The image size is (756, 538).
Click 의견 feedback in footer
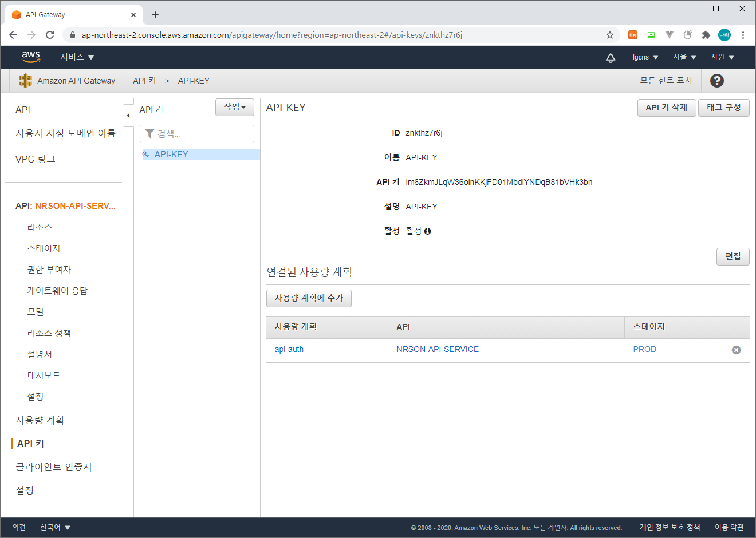tap(19, 528)
